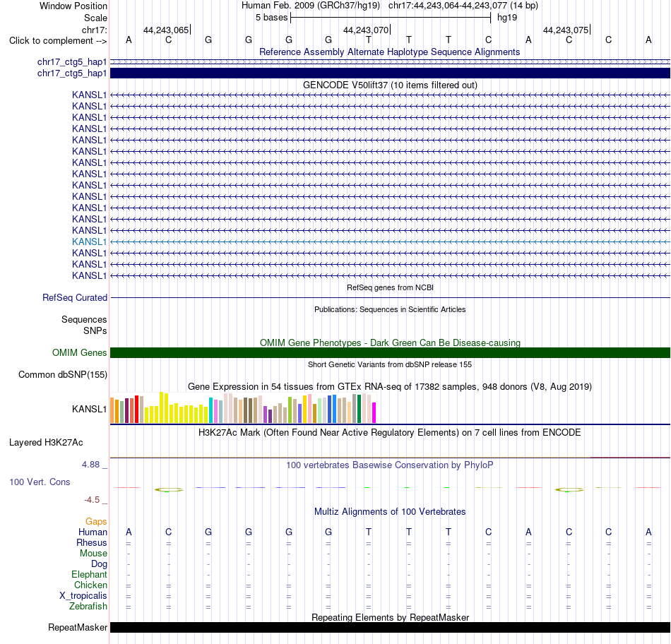The image size is (671, 644).
Task: Click the '100 Vert. Cons' label
Action: click(40, 482)
